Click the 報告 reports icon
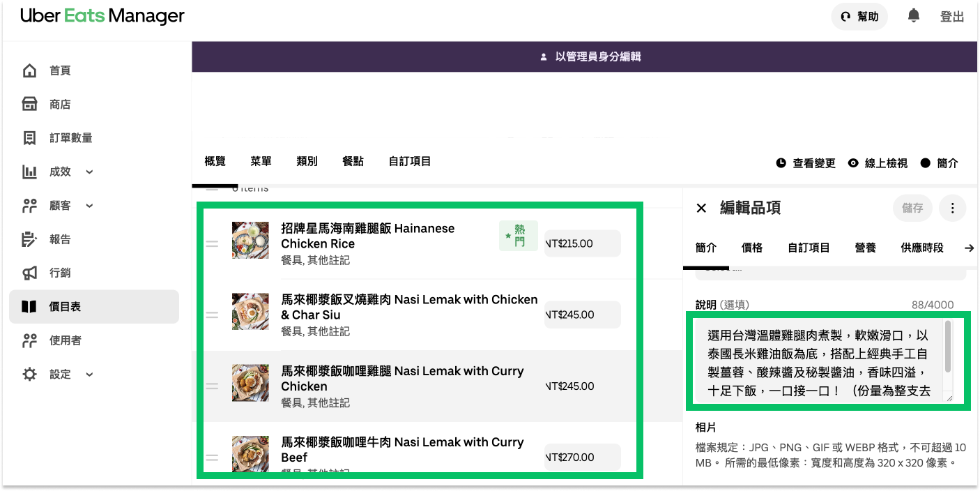The width and height of the screenshot is (980, 491). click(29, 239)
